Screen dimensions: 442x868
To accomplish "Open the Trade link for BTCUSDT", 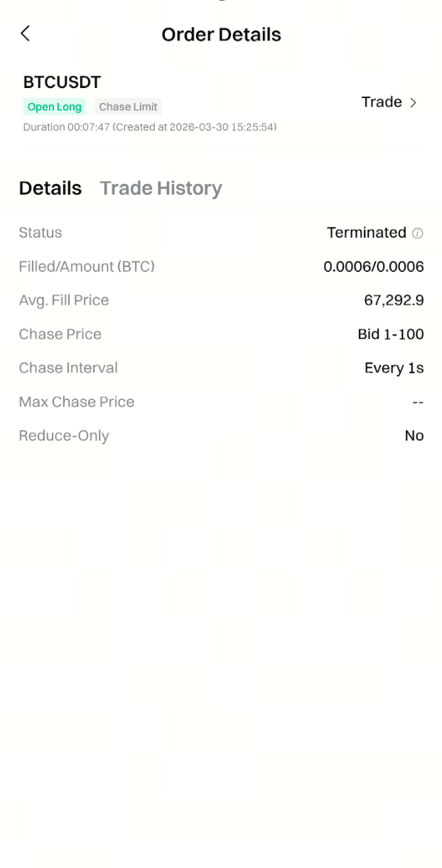I will coord(382,102).
